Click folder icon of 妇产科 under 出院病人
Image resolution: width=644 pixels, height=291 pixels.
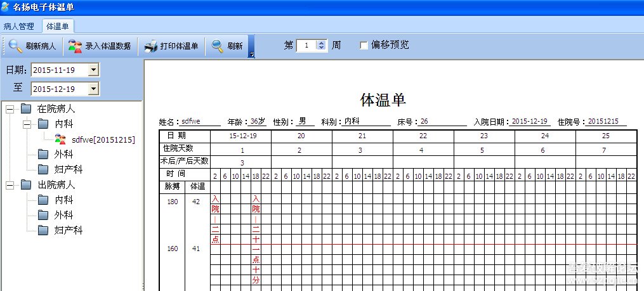(43, 230)
